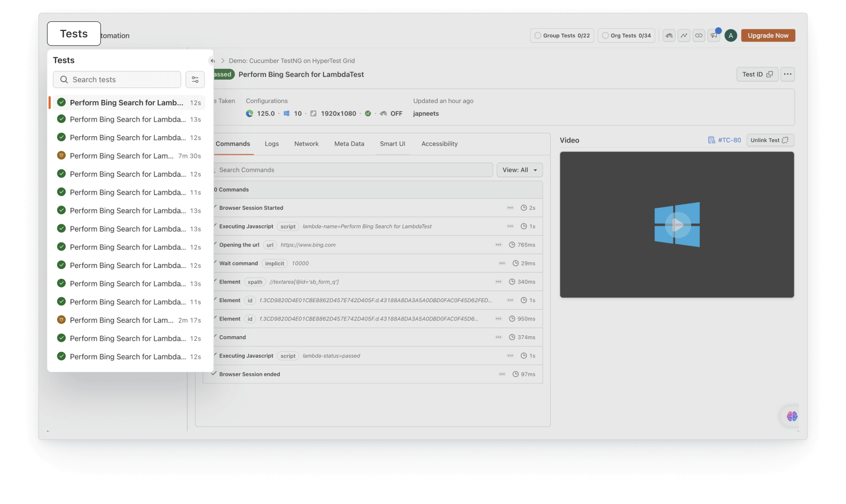Image resolution: width=846 pixels, height=504 pixels.
Task: Open the announcements megaphone icon
Action: point(714,36)
